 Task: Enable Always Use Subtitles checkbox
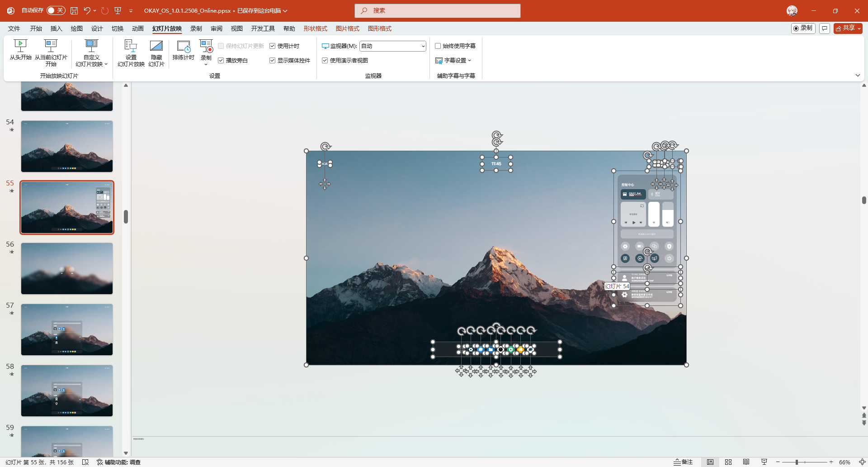438,46
